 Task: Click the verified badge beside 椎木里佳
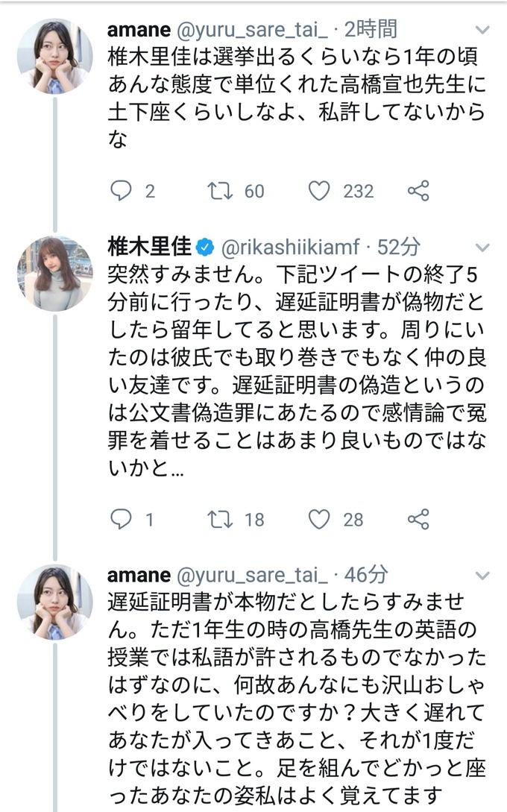204,247
